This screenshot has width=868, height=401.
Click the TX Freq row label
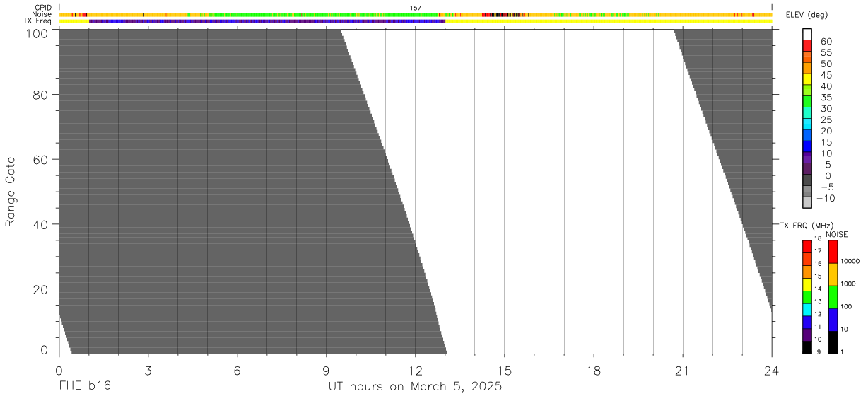point(37,21)
